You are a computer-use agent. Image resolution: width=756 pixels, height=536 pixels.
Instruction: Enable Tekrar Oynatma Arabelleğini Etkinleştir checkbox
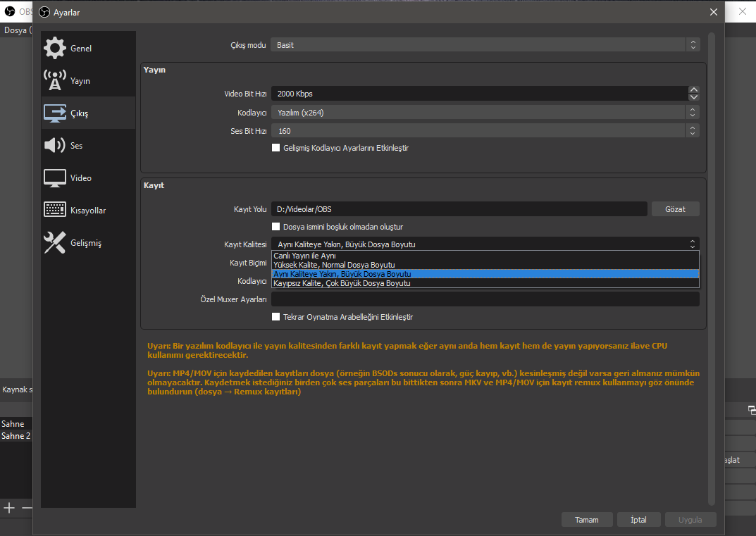coord(275,317)
